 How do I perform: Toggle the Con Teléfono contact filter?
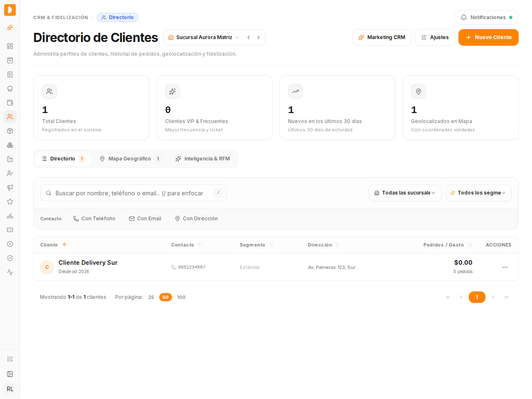pyautogui.click(x=94, y=219)
